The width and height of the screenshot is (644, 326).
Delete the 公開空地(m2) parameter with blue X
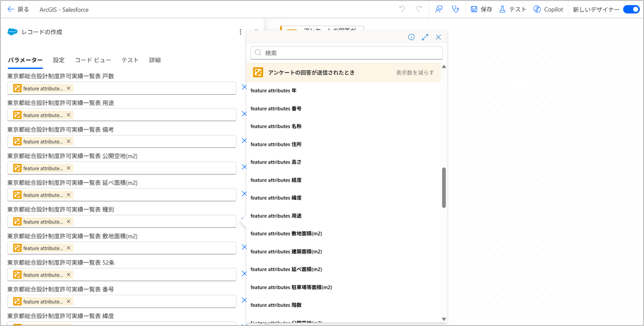(244, 167)
